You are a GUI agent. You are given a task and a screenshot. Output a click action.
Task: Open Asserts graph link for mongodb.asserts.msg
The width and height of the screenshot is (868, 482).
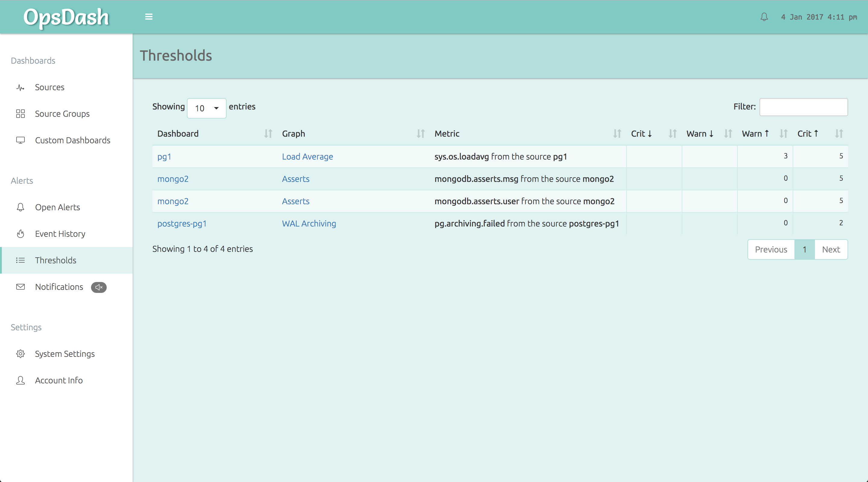click(x=295, y=179)
